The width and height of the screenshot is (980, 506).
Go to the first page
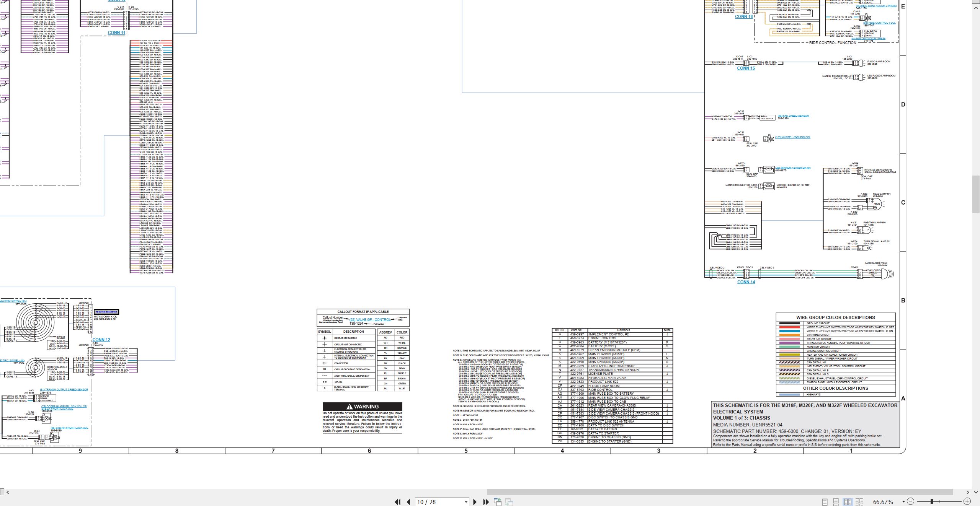point(398,502)
